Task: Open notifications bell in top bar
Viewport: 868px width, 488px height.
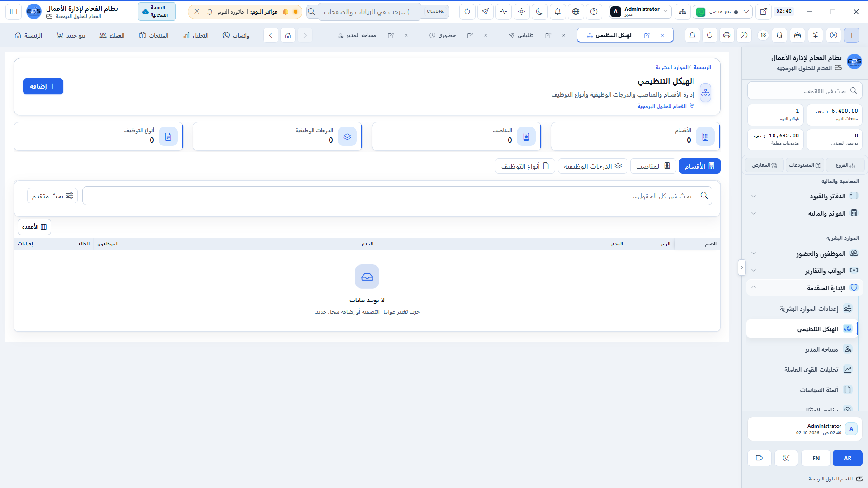Action: pyautogui.click(x=557, y=12)
